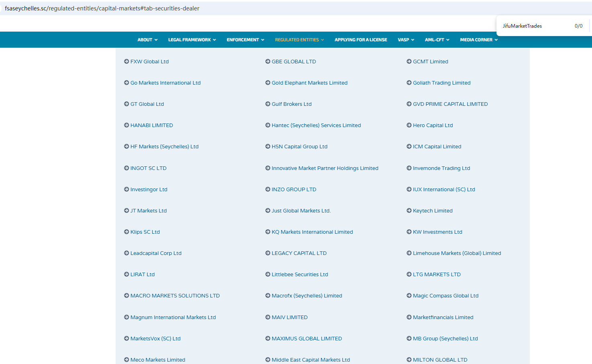Screen dimensions: 592x364
Task: Click the arrow icon beside IUX International (SC) Ltd
Action: click(x=409, y=189)
